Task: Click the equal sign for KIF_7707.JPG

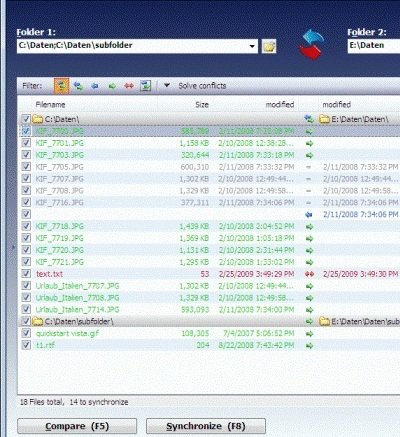Action: 308,179
